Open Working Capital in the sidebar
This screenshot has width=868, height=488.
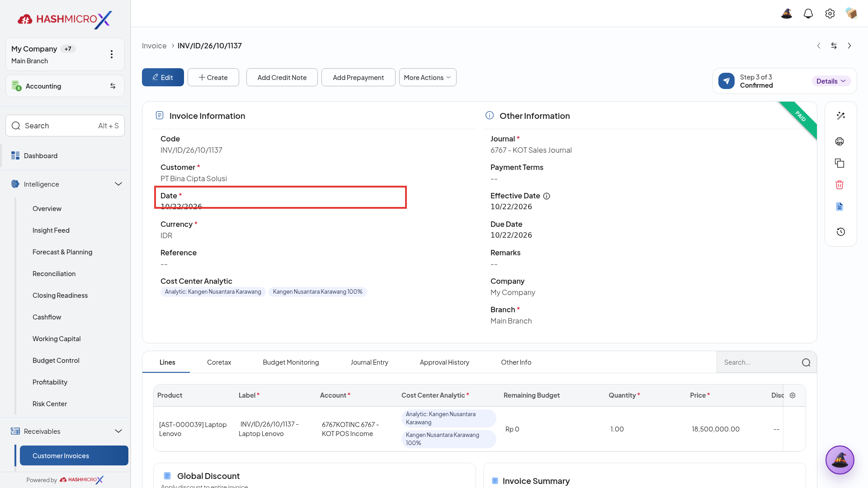coord(57,339)
